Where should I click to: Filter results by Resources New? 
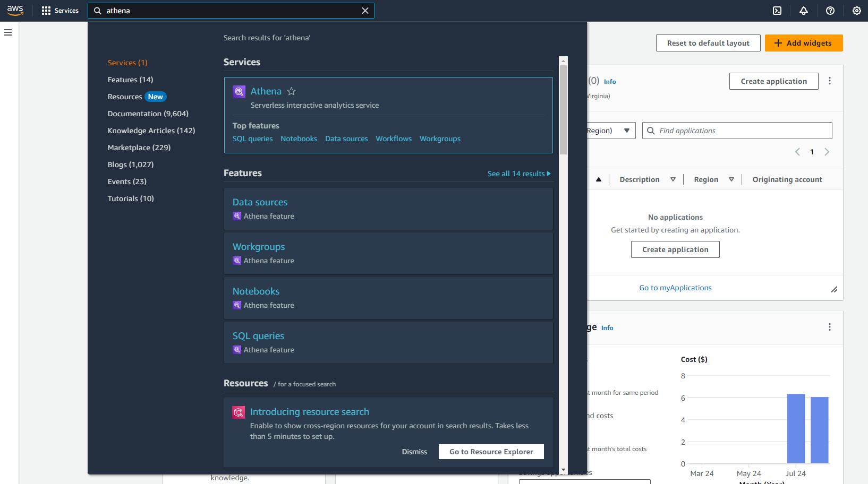(137, 97)
